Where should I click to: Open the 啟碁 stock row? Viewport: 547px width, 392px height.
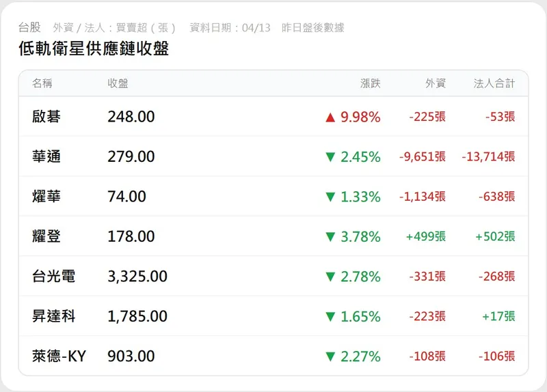point(46,117)
